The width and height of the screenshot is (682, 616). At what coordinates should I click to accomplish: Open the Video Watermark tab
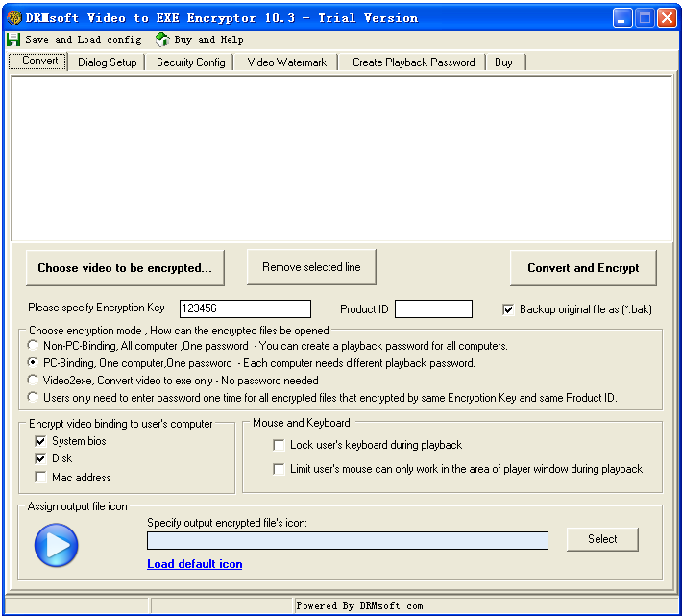pyautogui.click(x=286, y=62)
